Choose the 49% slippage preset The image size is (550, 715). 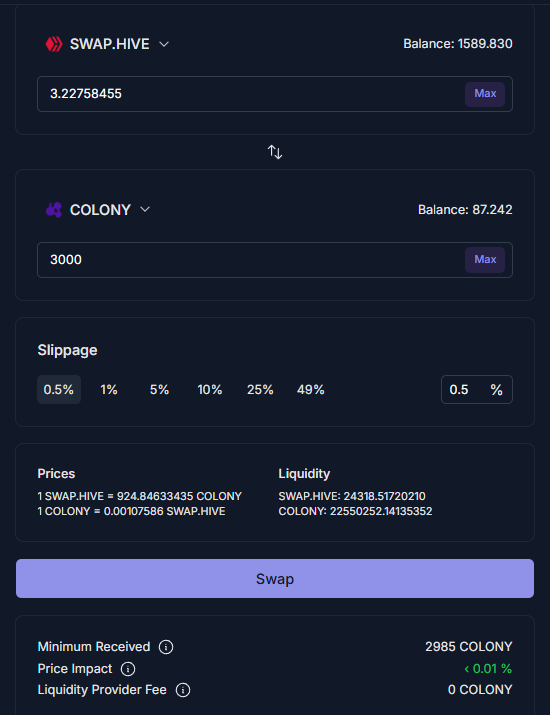pos(311,389)
